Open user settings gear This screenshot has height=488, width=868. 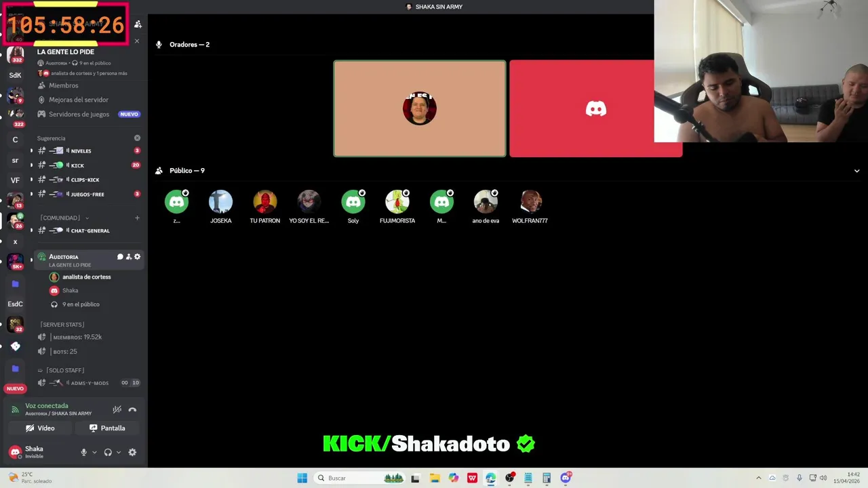pyautogui.click(x=132, y=452)
